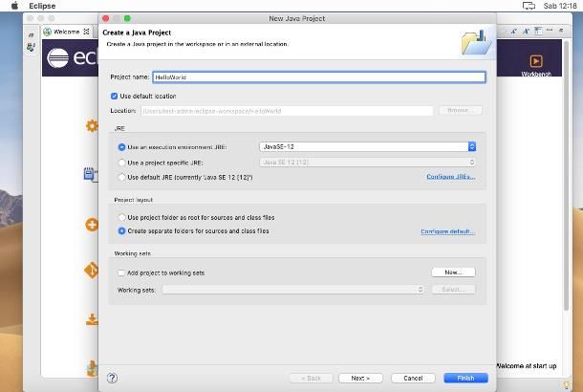Click the customize page layout icon

[538, 32]
